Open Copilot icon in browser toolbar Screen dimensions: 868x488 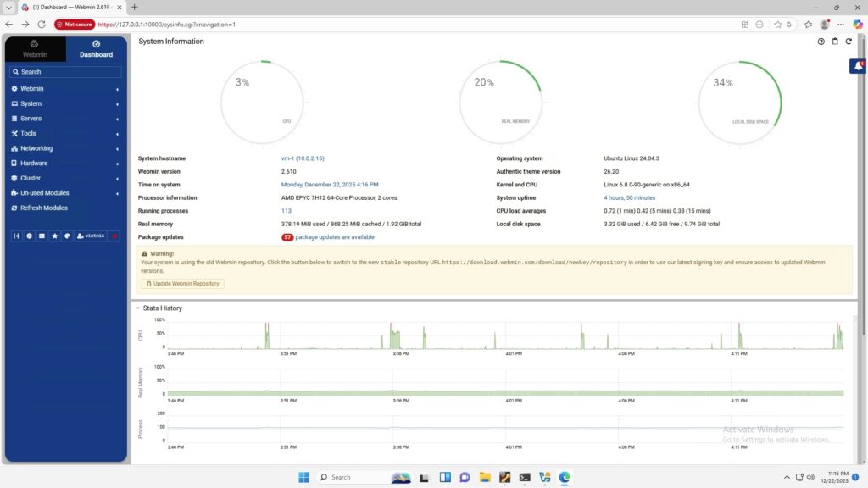[x=858, y=25]
